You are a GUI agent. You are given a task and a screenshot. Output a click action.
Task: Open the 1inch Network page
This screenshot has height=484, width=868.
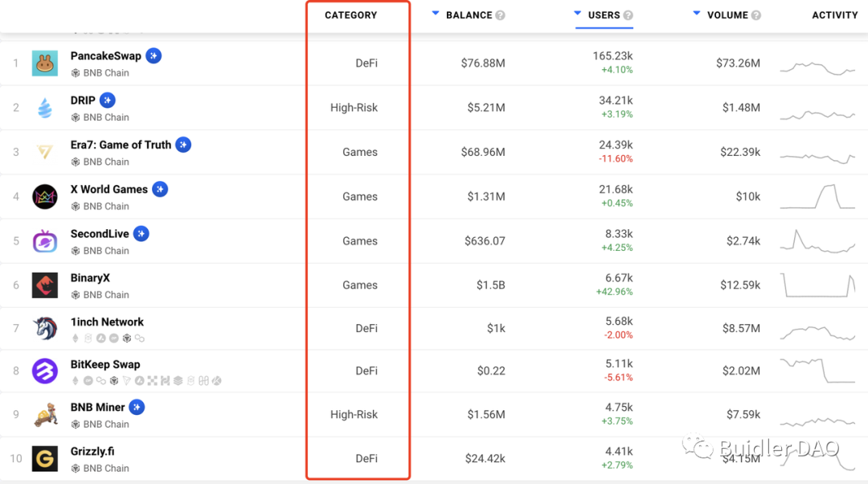[107, 322]
